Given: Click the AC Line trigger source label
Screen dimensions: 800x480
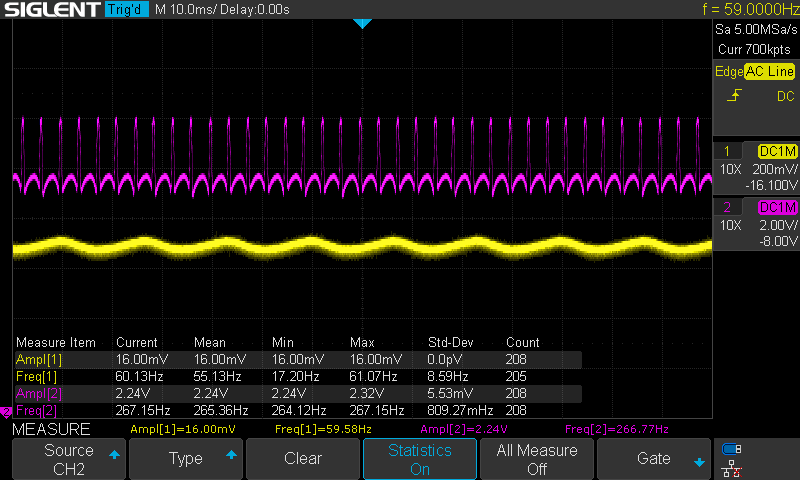Looking at the screenshot, I should point(768,72).
